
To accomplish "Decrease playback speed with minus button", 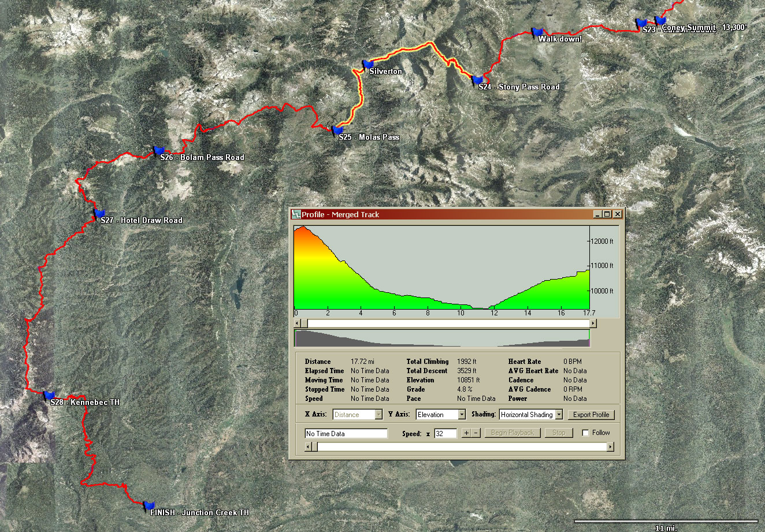I will tap(476, 433).
